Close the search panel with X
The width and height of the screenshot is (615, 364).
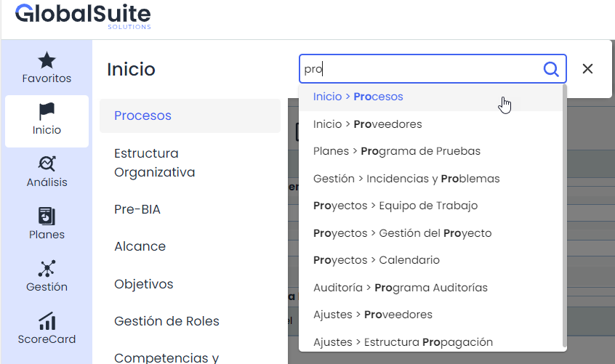pos(588,69)
